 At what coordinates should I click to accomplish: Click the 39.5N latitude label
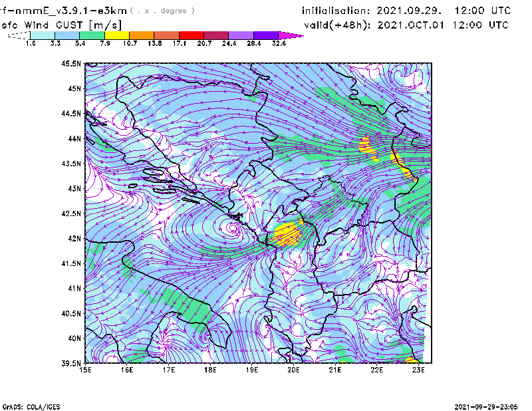click(x=71, y=363)
